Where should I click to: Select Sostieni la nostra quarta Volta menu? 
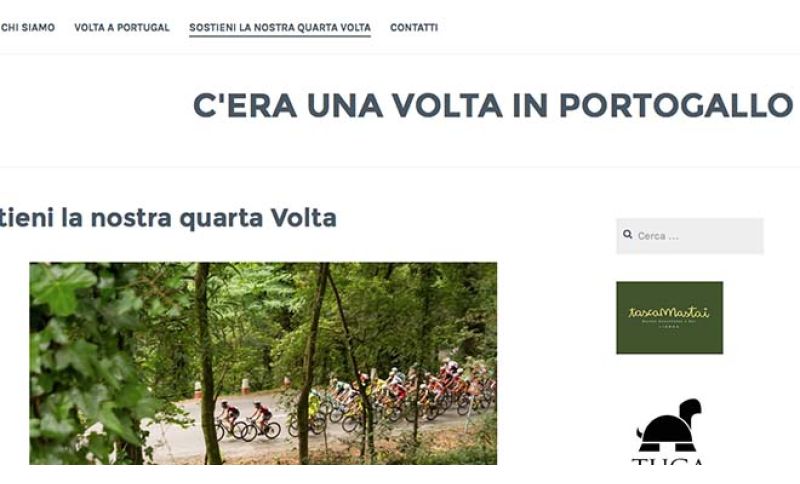click(x=280, y=28)
